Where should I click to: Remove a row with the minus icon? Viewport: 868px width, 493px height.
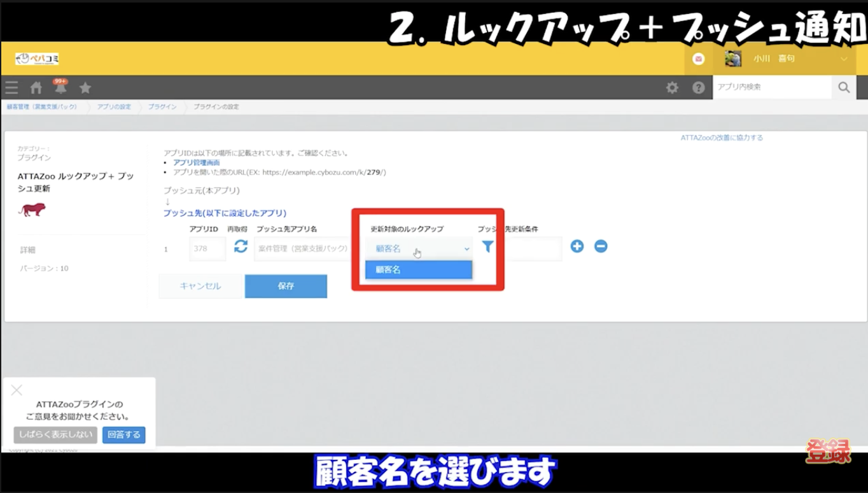(600, 246)
